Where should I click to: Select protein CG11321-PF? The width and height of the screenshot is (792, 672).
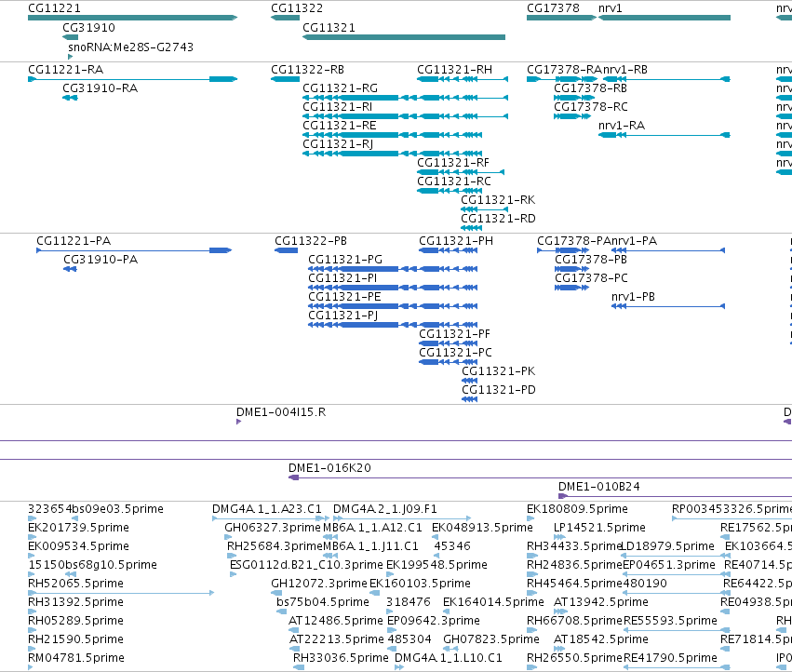pyautogui.click(x=448, y=343)
